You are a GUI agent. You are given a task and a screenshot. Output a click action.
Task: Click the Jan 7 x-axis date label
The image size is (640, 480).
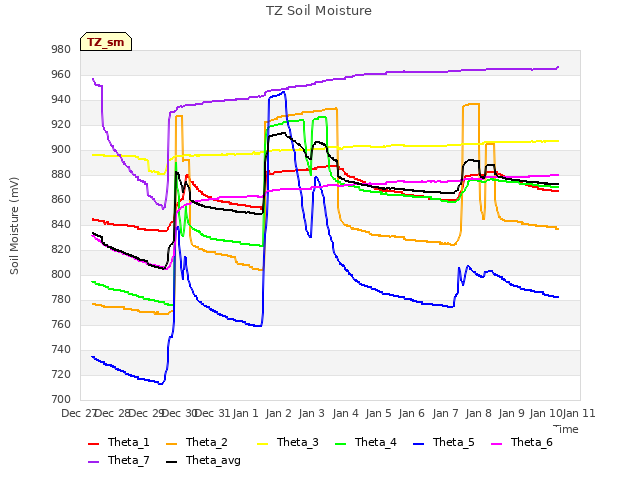click(445, 413)
